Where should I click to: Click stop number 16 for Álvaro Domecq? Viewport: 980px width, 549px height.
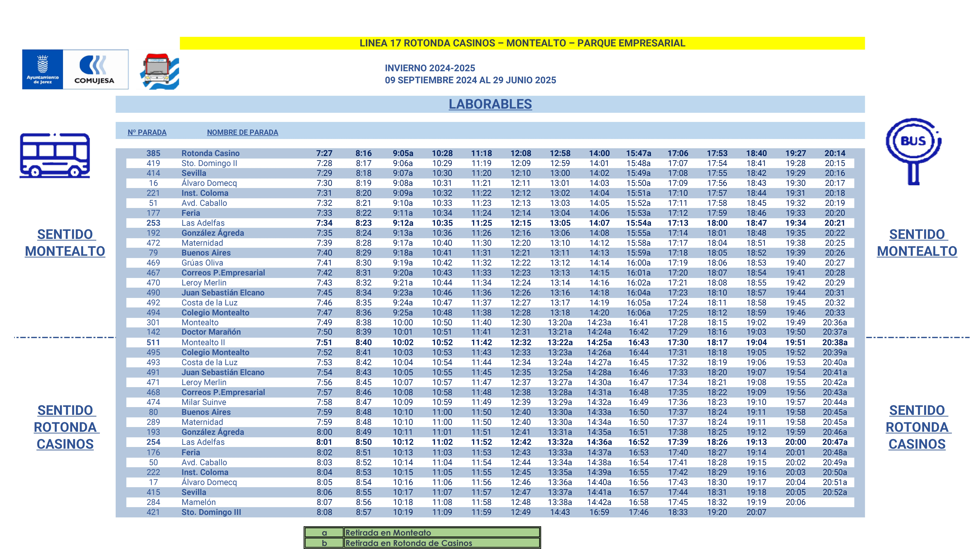tap(153, 183)
